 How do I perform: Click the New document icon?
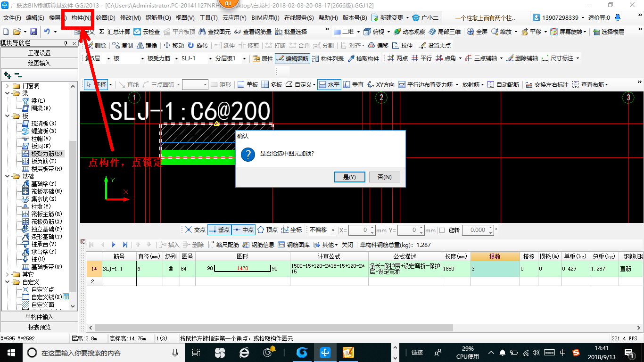click(x=6, y=32)
